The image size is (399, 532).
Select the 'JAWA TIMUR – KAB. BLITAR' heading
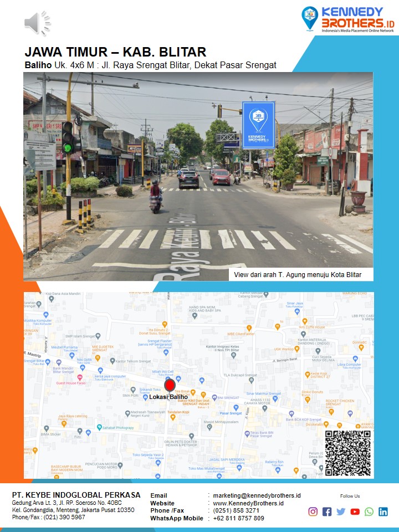pyautogui.click(x=115, y=53)
